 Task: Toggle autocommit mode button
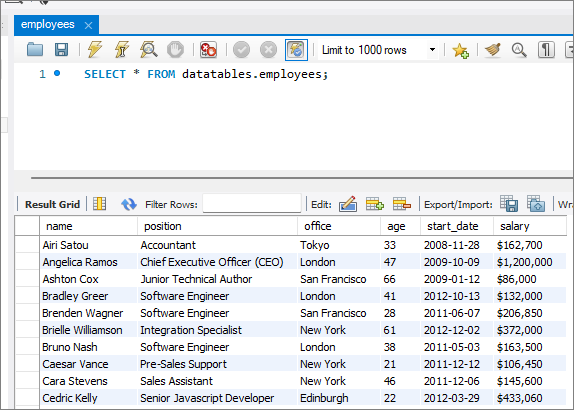(296, 50)
